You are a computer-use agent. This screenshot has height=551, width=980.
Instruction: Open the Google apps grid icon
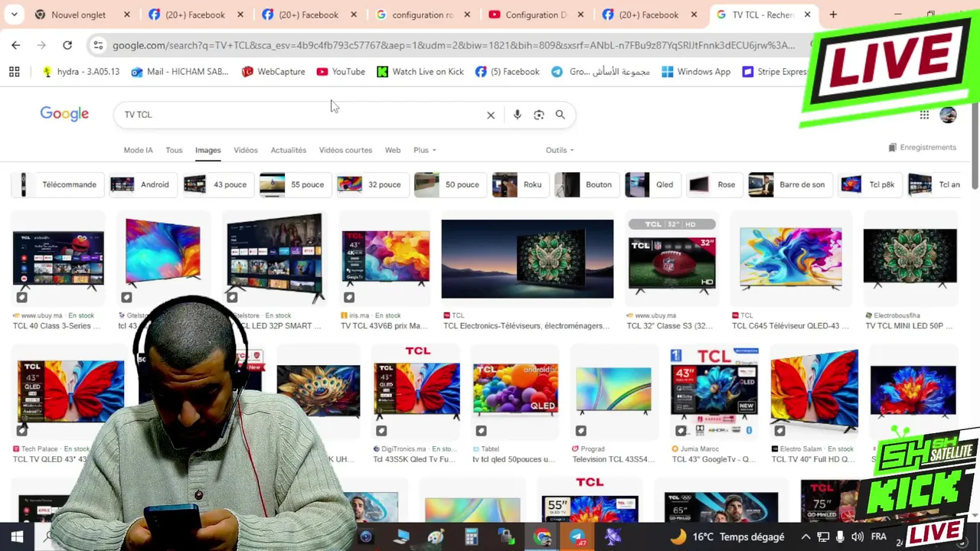click(x=925, y=115)
